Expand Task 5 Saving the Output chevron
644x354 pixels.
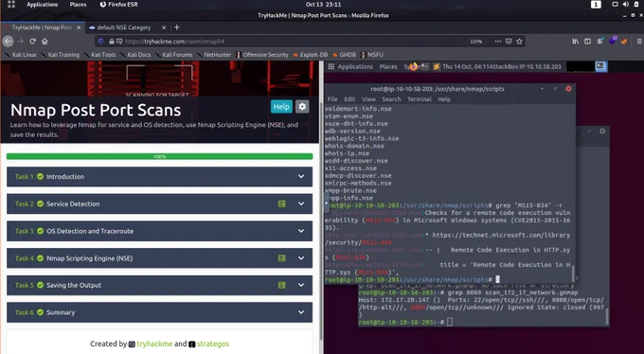pos(301,285)
